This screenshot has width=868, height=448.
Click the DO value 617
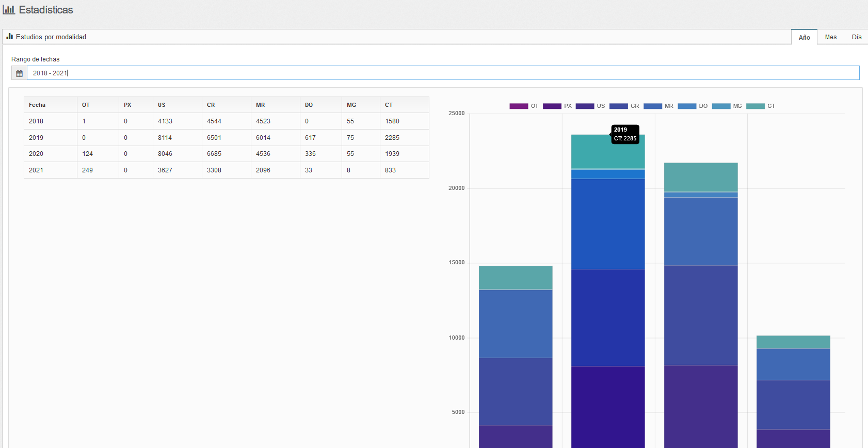pyautogui.click(x=310, y=138)
